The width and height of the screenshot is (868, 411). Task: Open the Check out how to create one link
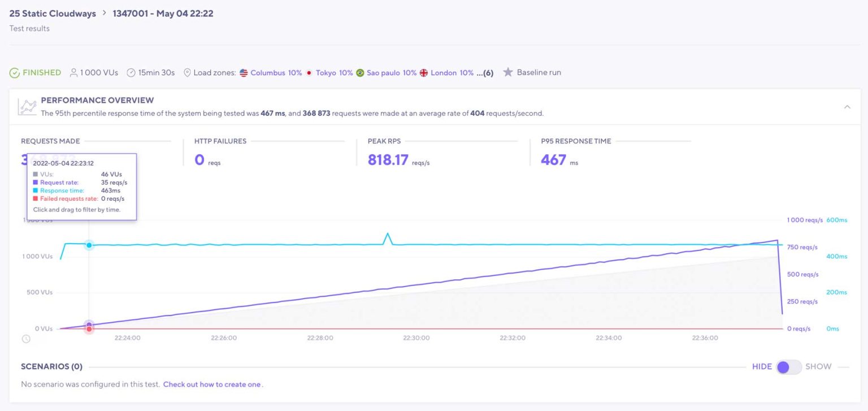pyautogui.click(x=212, y=384)
